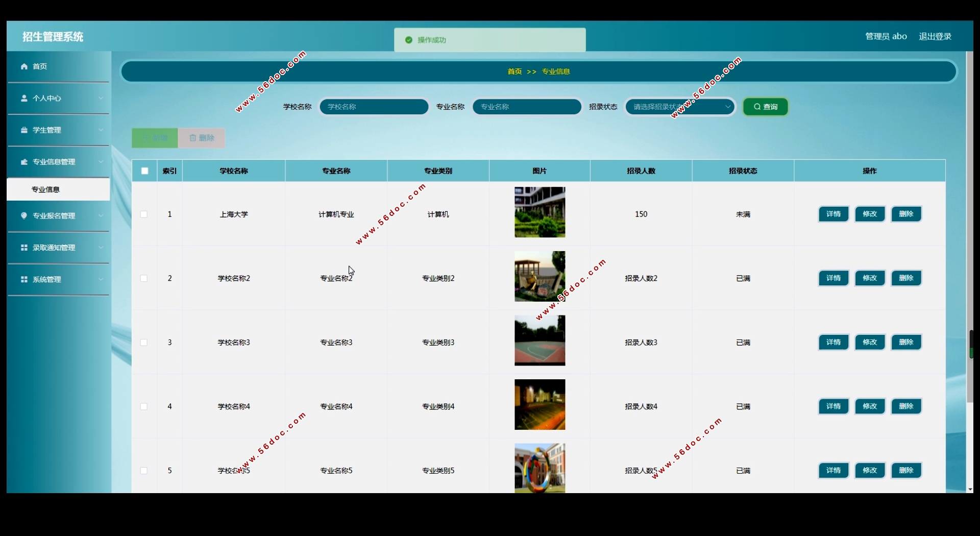Image resolution: width=980 pixels, height=536 pixels.
Task: Expand the 个人中心 menu chevron
Action: coord(101,98)
